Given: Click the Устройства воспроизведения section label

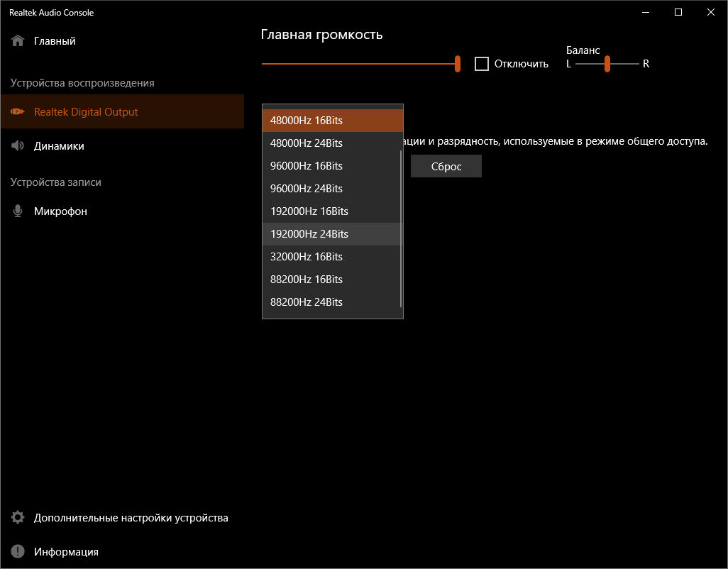Looking at the screenshot, I should (x=82, y=83).
